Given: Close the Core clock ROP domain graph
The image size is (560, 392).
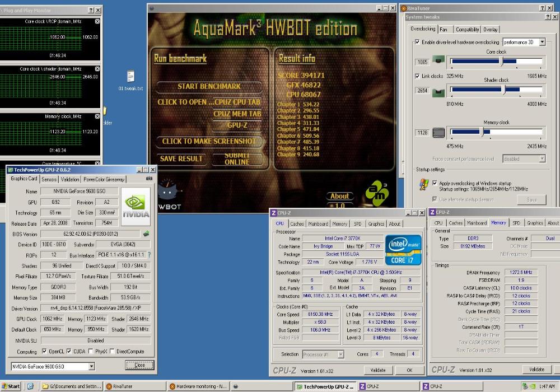Looking at the screenshot, I should click(x=97, y=21).
